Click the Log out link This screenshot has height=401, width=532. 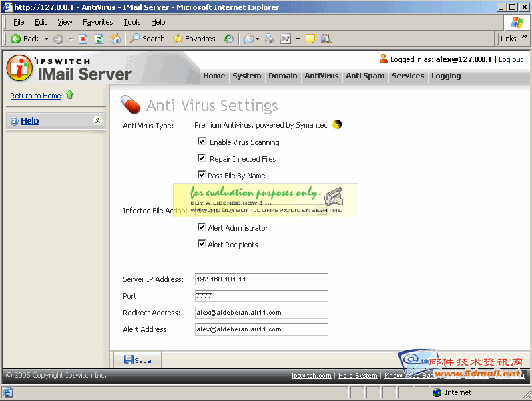click(x=511, y=59)
